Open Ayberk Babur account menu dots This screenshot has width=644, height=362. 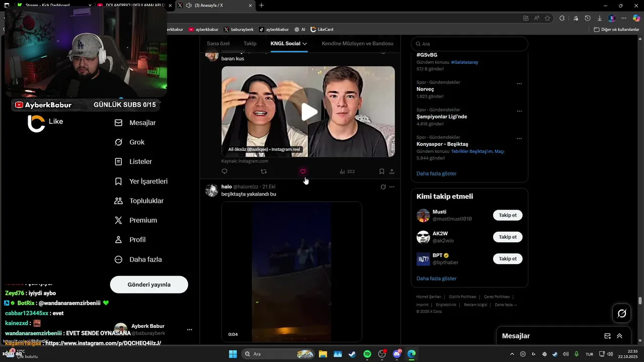[x=190, y=330]
